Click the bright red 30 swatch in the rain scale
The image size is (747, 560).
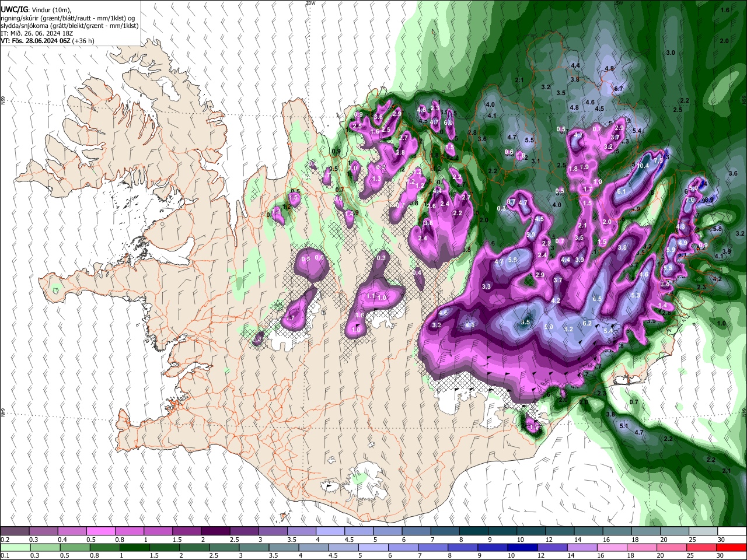(x=731, y=547)
